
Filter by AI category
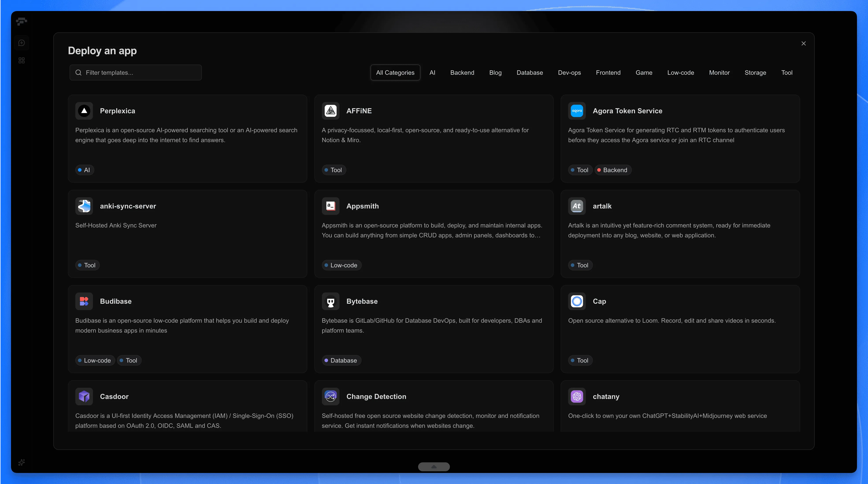432,73
